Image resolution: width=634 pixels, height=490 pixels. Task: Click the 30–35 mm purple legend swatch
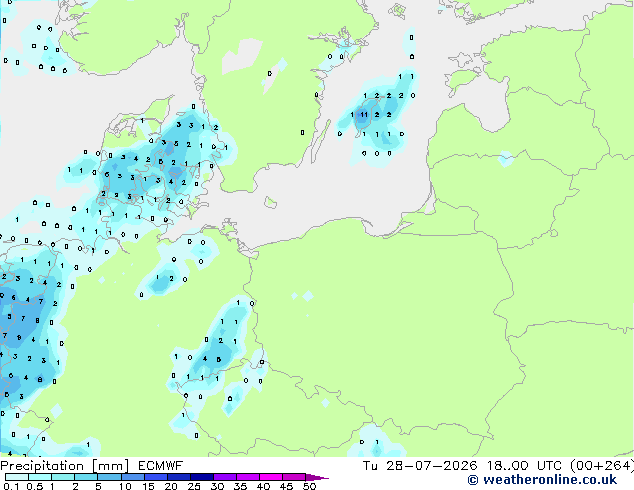(225, 477)
